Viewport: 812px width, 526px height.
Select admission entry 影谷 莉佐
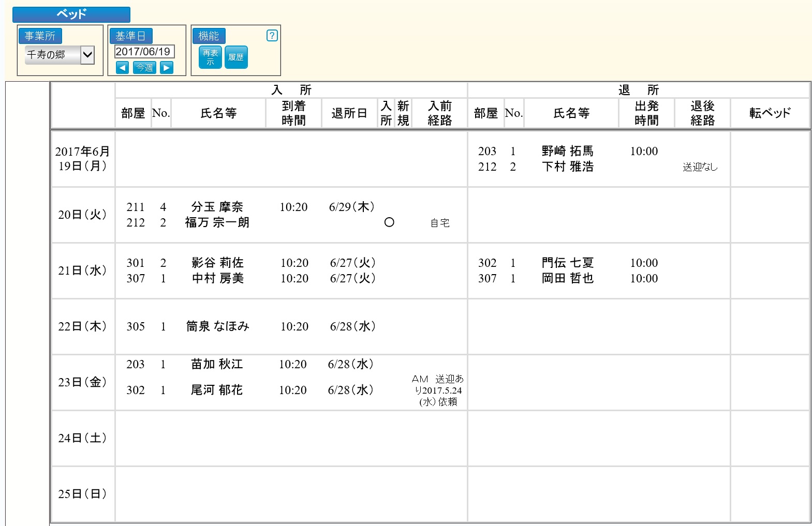pyautogui.click(x=217, y=263)
